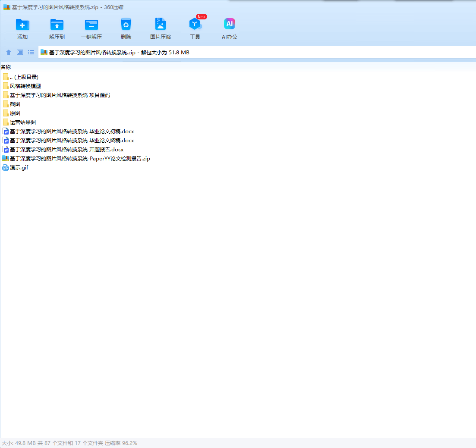Select the .. (上级目录) parent folder row
The height and width of the screenshot is (448, 476).
tap(21, 77)
